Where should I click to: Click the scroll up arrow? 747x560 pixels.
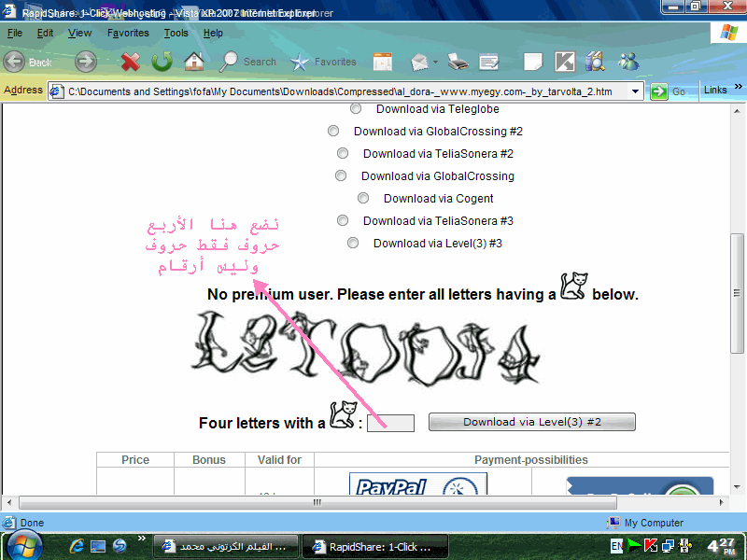point(737,111)
